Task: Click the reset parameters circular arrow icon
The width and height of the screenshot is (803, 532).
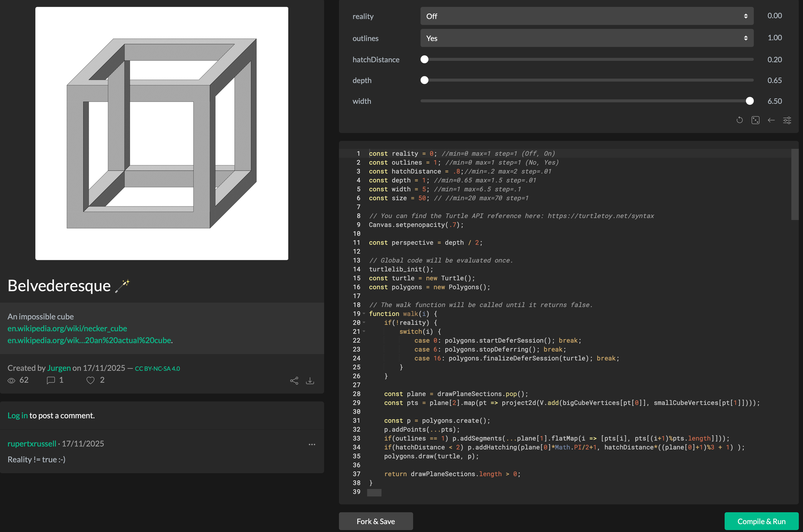Action: [x=740, y=120]
